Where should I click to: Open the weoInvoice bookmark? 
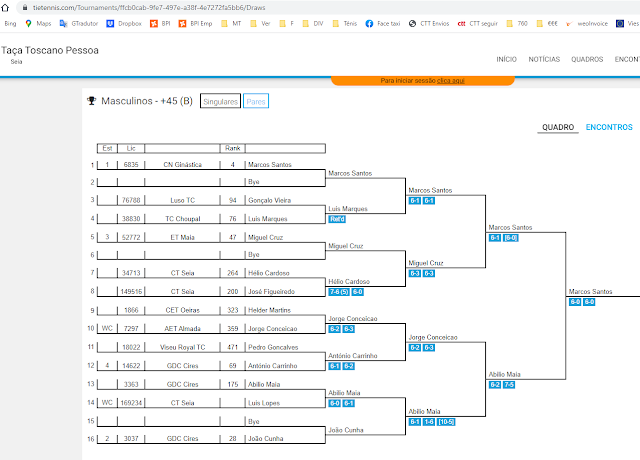587,24
